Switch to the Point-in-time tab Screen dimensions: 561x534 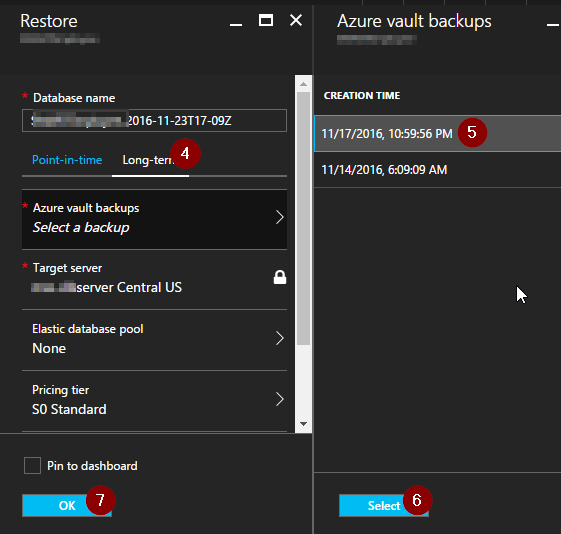point(67,160)
